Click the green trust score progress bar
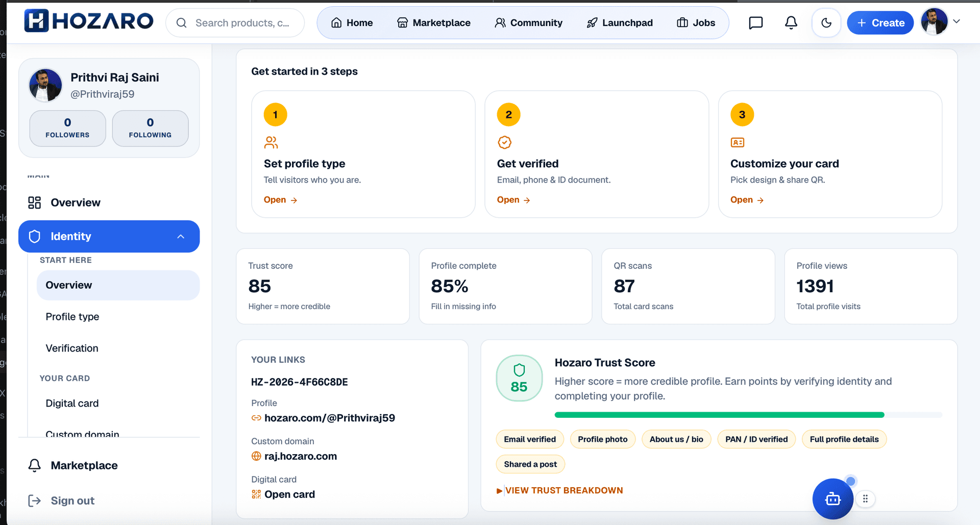This screenshot has height=525, width=980. click(x=748, y=415)
